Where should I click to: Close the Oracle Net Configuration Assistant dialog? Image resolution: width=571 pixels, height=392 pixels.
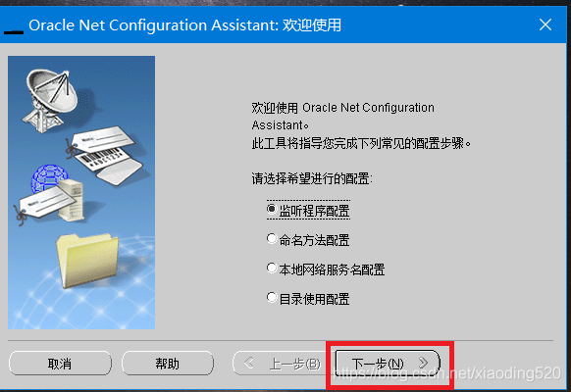coord(545,24)
